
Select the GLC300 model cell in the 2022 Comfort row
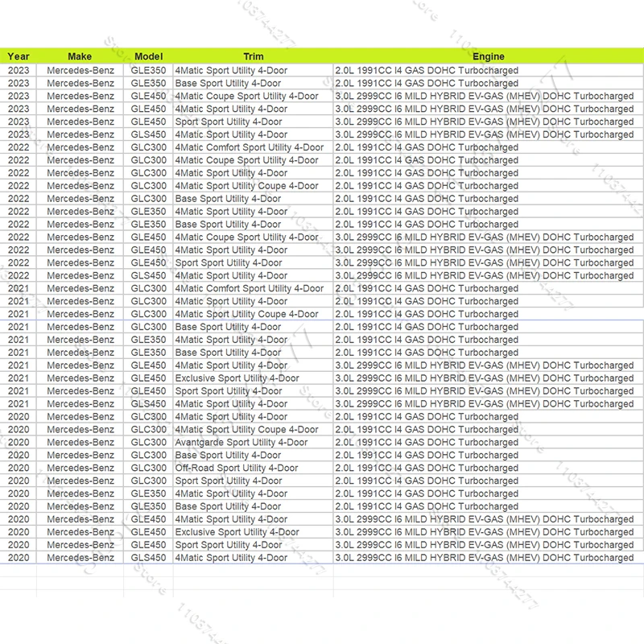[x=148, y=147]
